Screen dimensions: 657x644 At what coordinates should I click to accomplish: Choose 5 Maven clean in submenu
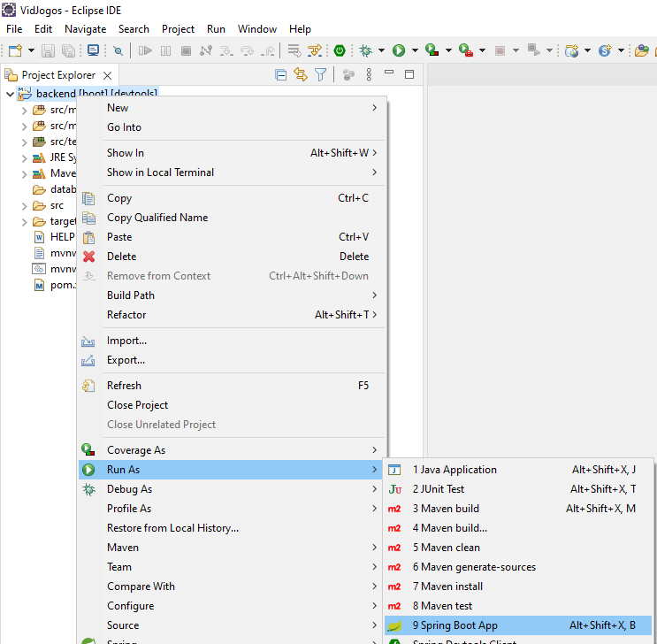[x=518, y=548]
